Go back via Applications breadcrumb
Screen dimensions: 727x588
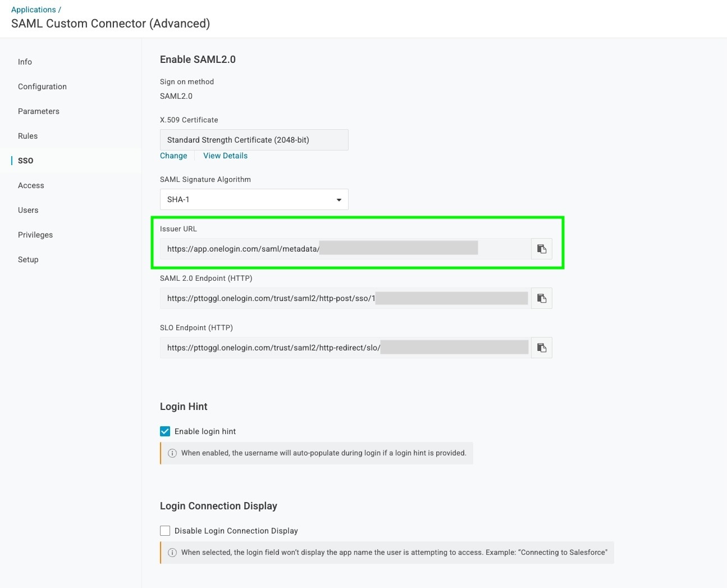coord(33,10)
